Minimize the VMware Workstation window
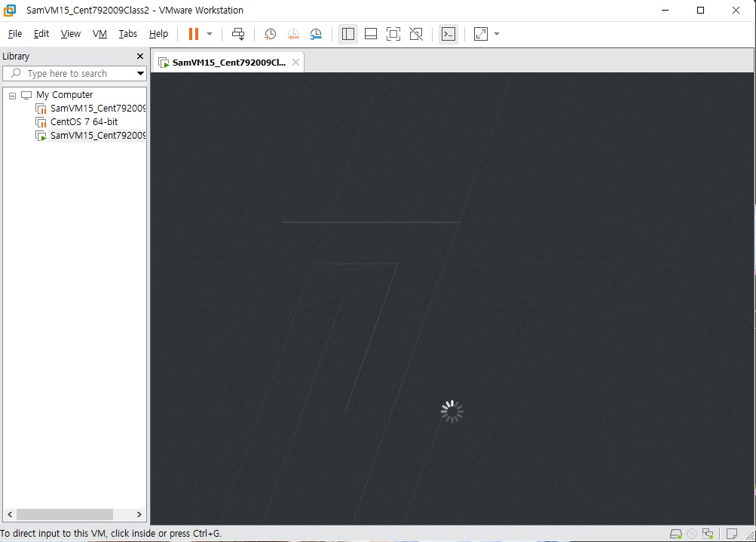Screen dimensions: 756x542 click(x=666, y=10)
